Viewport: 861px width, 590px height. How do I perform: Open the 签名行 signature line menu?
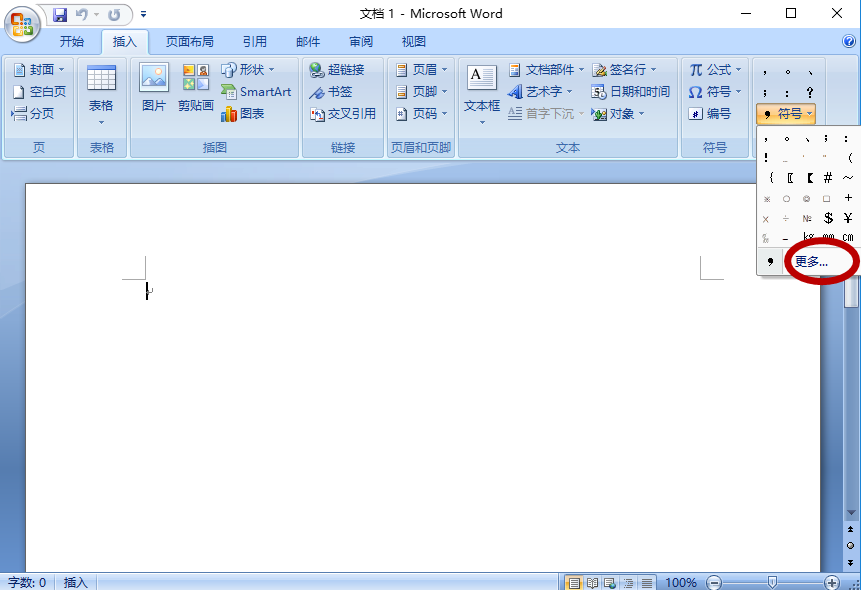pos(624,70)
